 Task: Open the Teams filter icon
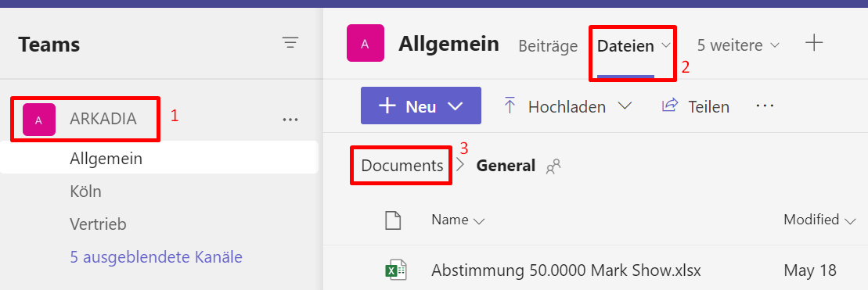tap(290, 42)
